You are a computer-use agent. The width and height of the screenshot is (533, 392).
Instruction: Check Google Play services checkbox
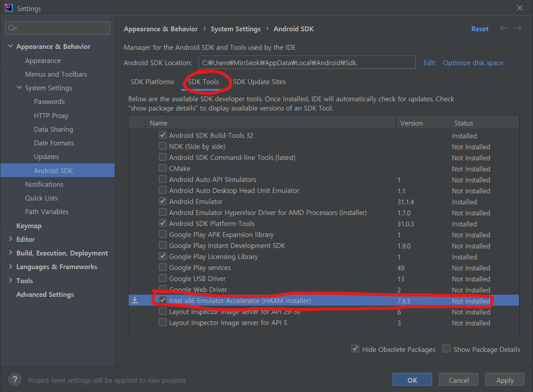163,267
